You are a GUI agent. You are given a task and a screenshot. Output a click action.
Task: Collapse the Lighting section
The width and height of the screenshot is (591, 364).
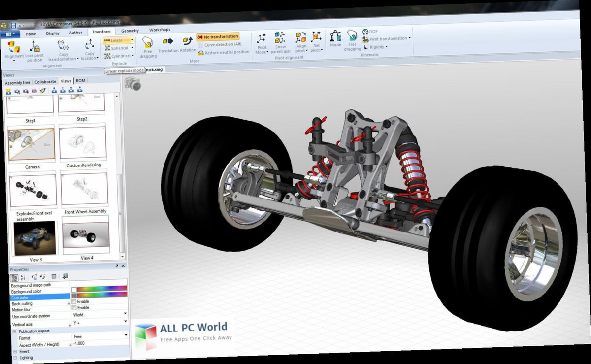pyautogui.click(x=15, y=358)
